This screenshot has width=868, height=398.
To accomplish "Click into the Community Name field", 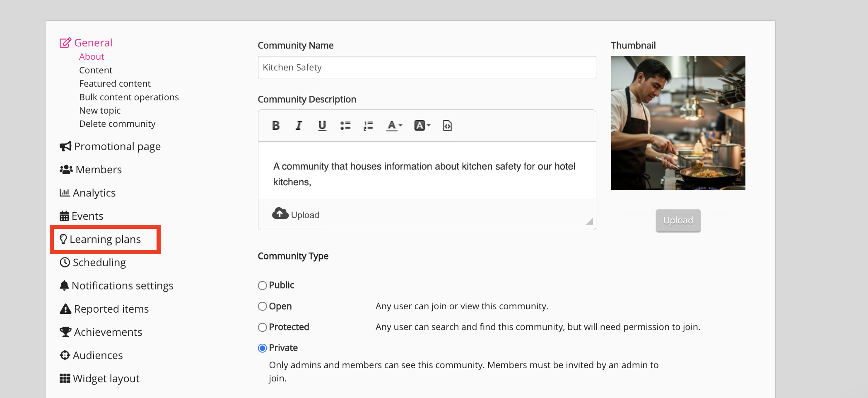I will coord(427,67).
